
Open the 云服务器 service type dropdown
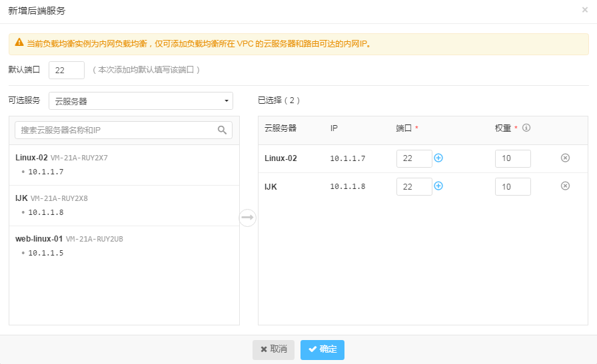[x=141, y=100]
